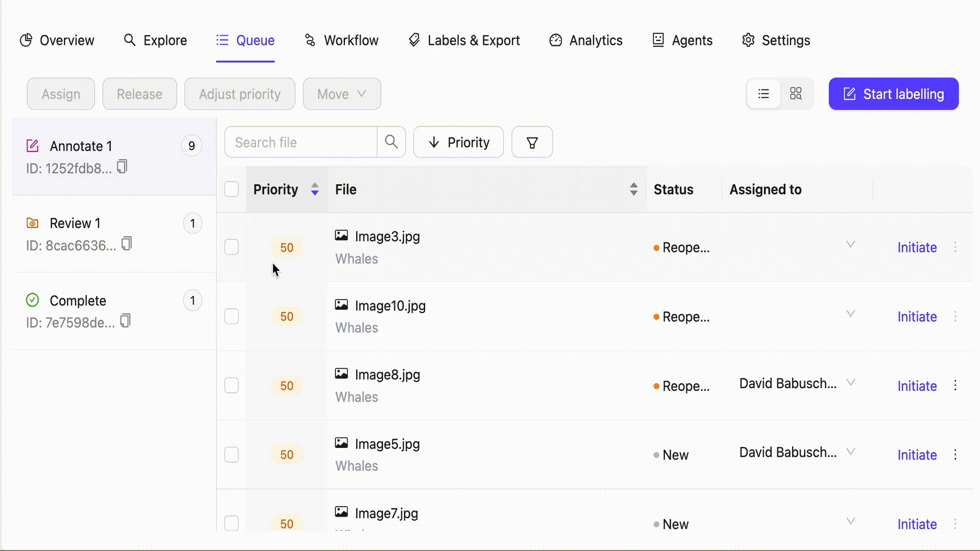
Task: View the Analytics tab
Action: coord(585,40)
